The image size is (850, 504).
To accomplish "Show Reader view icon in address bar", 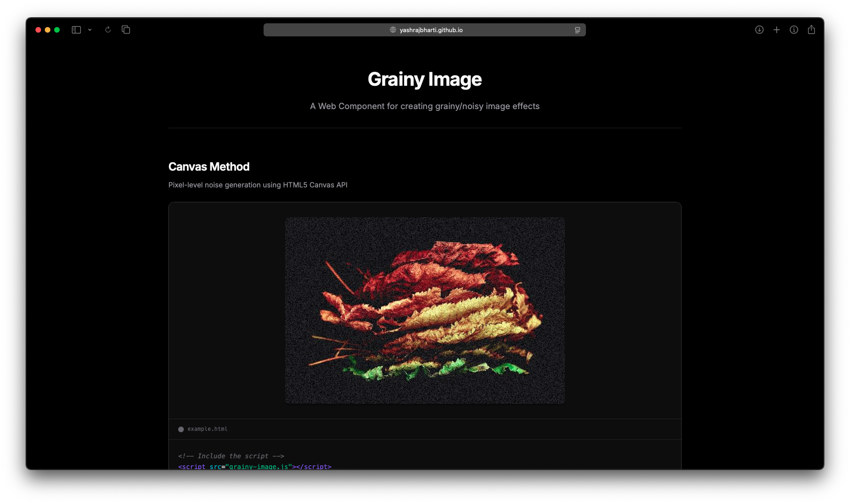I will 577,30.
